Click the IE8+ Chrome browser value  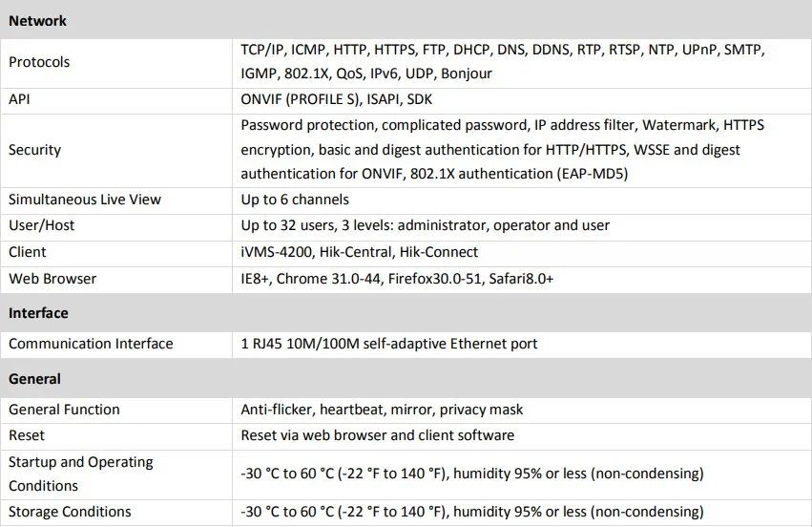(397, 279)
